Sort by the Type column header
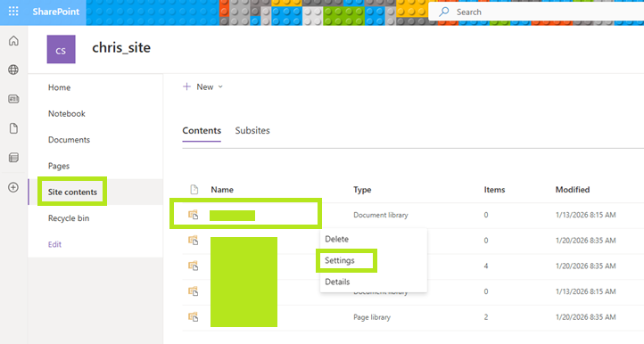Image resolution: width=644 pixels, height=344 pixels. pyautogui.click(x=362, y=189)
